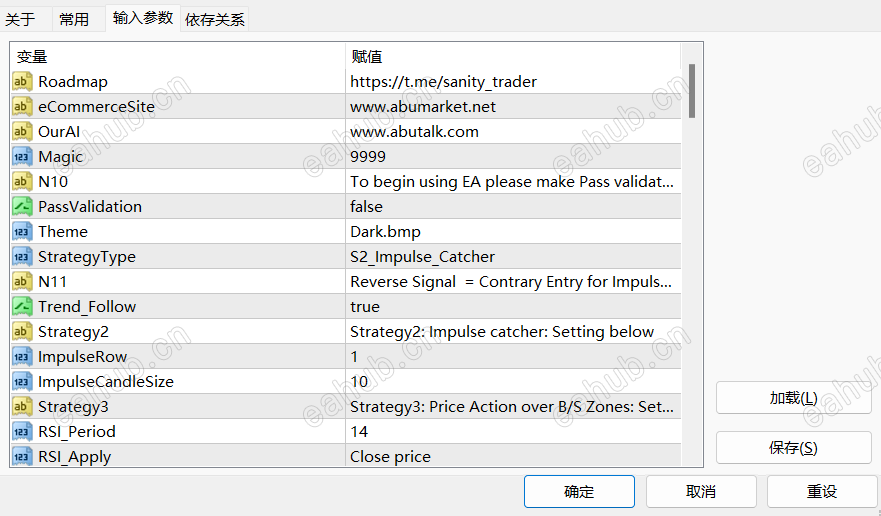Click the 加载(L) button

point(793,397)
